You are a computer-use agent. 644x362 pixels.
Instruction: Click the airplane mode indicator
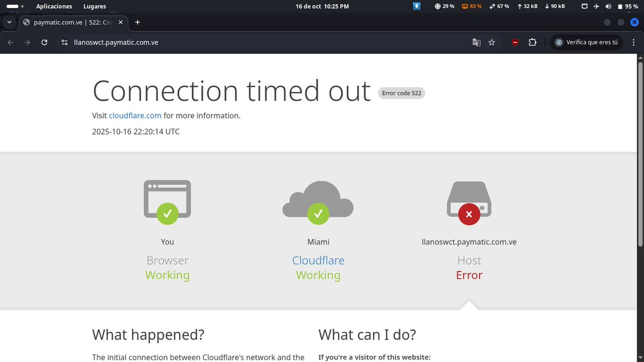click(596, 6)
